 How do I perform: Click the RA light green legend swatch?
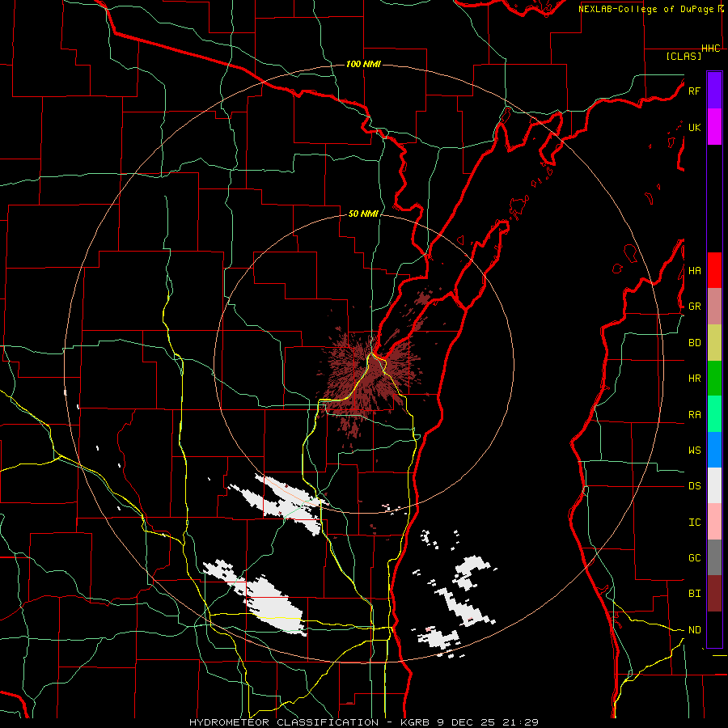[x=714, y=414]
